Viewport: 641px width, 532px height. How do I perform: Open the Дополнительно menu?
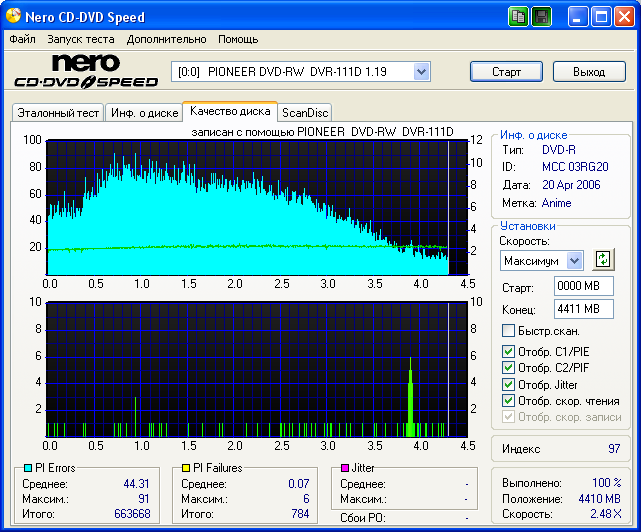click(x=166, y=39)
